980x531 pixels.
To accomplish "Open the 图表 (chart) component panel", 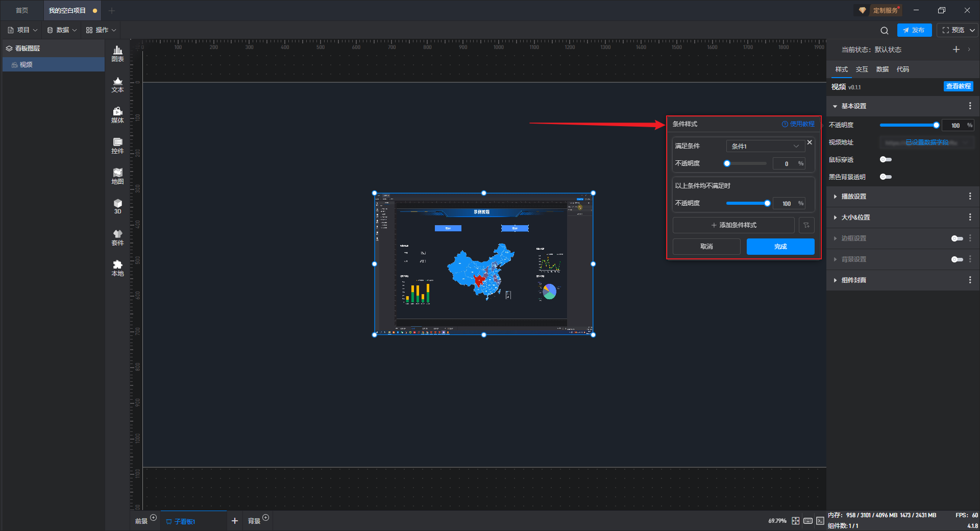I will coord(117,53).
